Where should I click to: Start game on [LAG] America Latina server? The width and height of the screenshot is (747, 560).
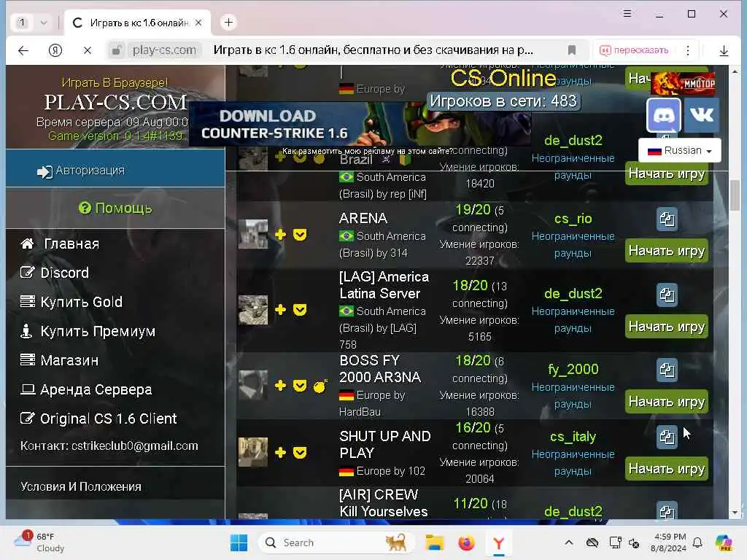(667, 327)
